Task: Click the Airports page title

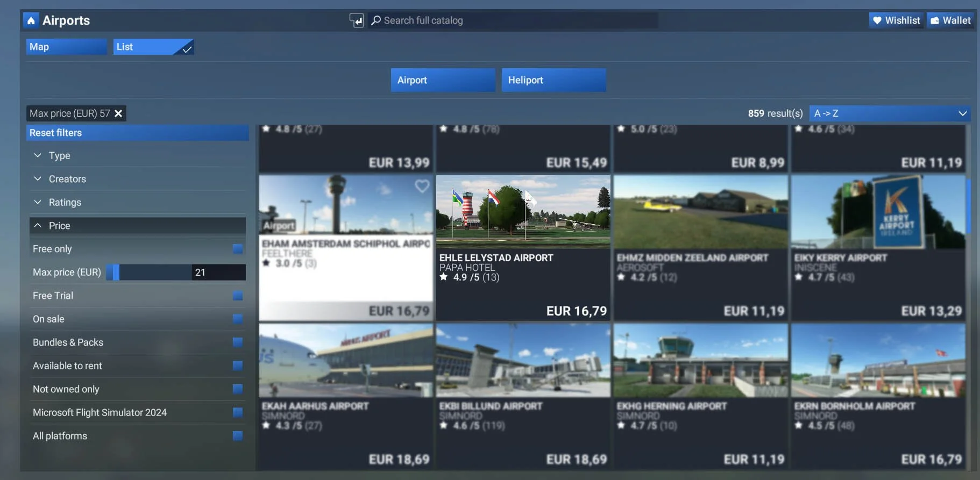Action: (66, 20)
